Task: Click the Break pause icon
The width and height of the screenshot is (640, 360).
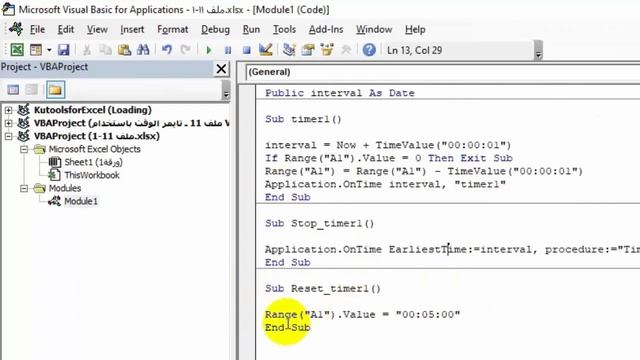Action: [x=228, y=50]
